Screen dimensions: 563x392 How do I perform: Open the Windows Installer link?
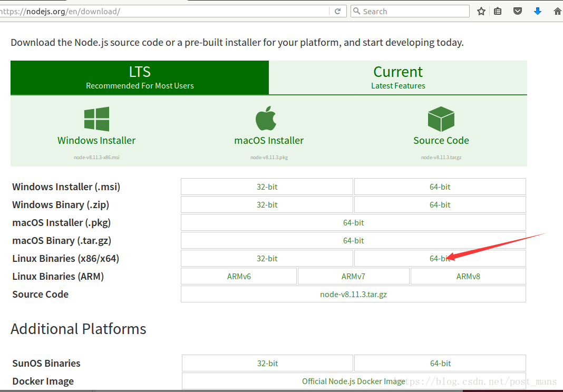(96, 140)
